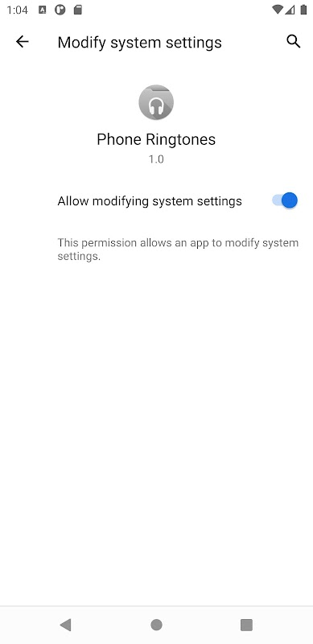Open search with the magnifier icon
This screenshot has height=644, width=313.
pyautogui.click(x=293, y=42)
